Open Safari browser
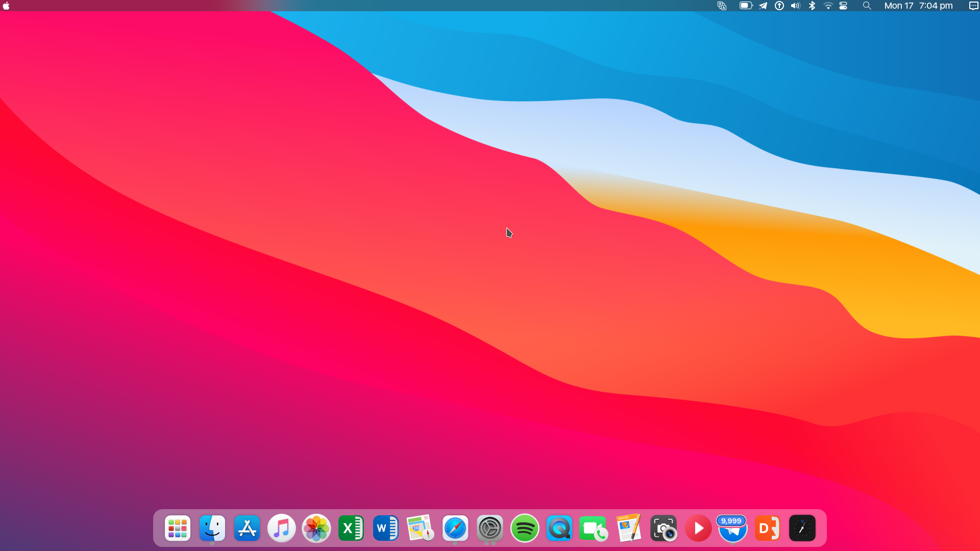The image size is (980, 551). pyautogui.click(x=455, y=528)
